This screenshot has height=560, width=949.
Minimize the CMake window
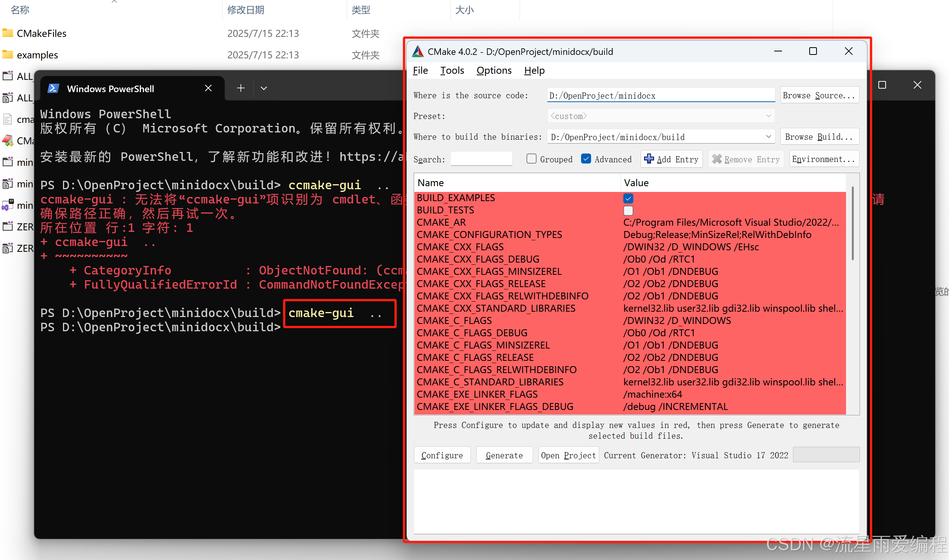point(778,51)
